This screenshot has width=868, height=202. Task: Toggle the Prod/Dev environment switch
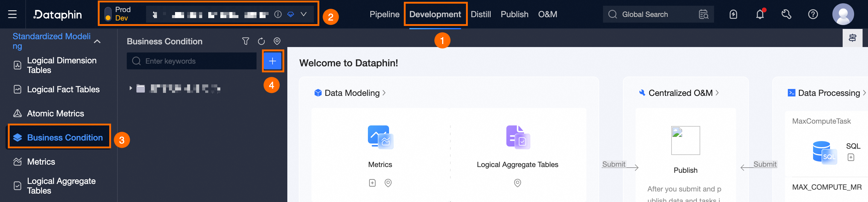108,14
